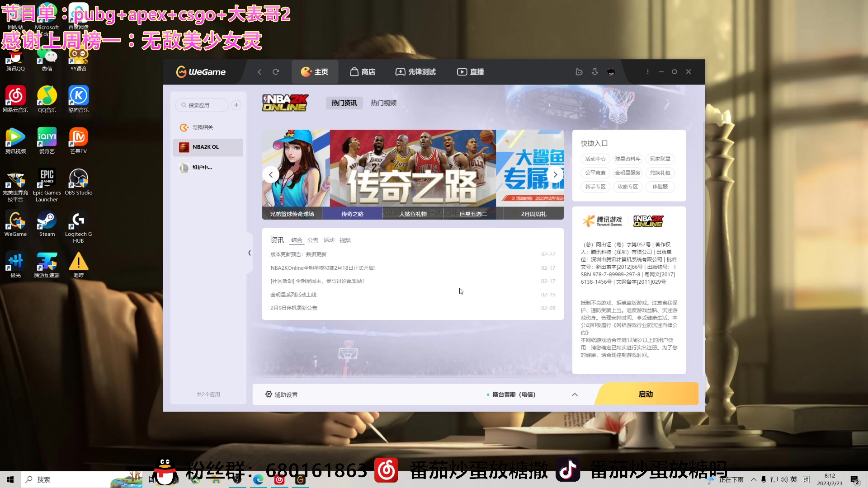Go back with the WeGame back arrow
Screen dimensions: 868x488
click(x=259, y=72)
